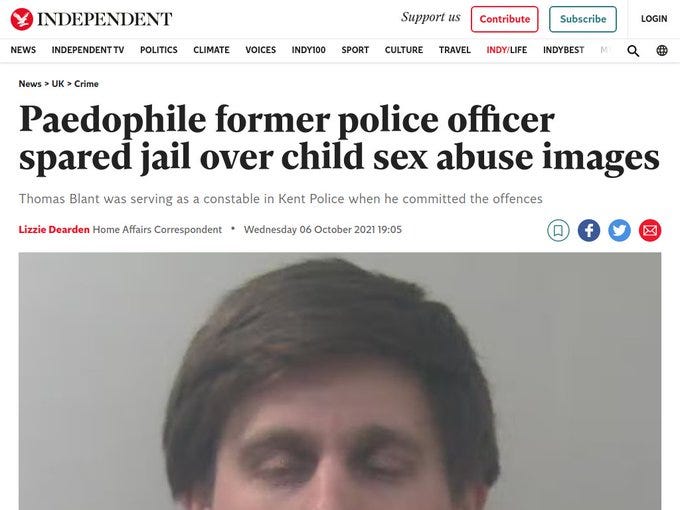This screenshot has width=680, height=510.
Task: Share article on Facebook
Action: [x=589, y=230]
